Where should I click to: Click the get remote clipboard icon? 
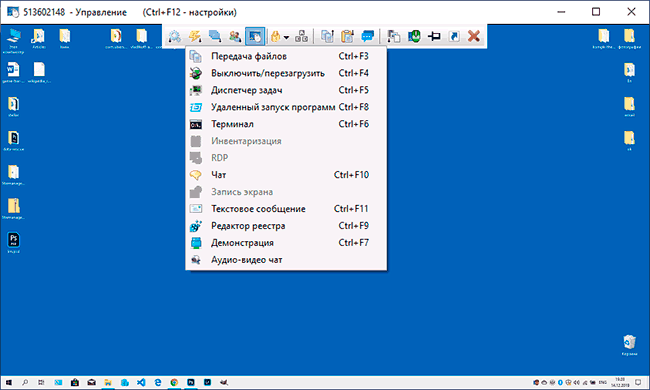[x=327, y=36]
